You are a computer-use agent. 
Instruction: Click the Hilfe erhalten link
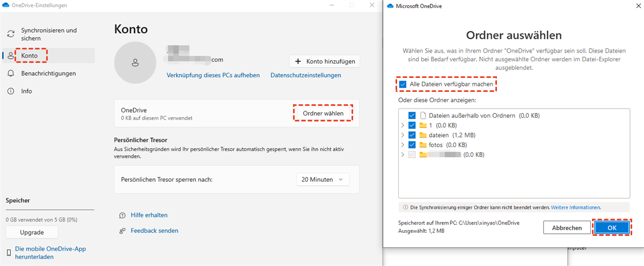coord(149,215)
